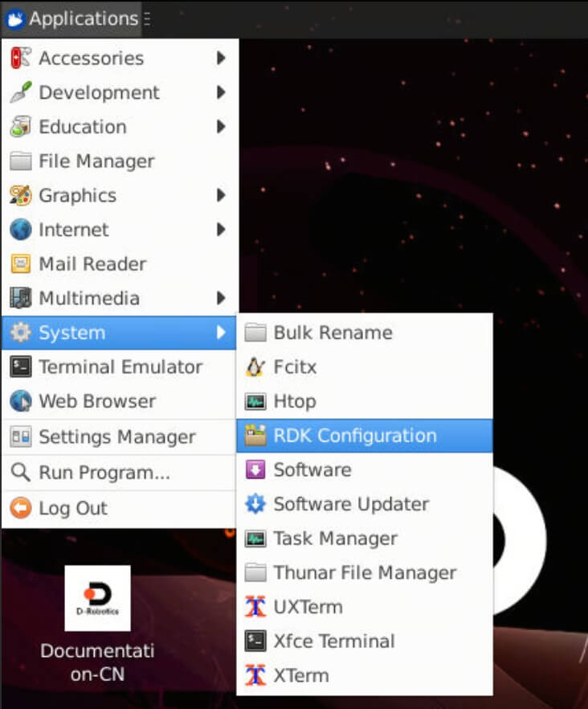
Task: Click the UXTerm icon
Action: (x=255, y=607)
